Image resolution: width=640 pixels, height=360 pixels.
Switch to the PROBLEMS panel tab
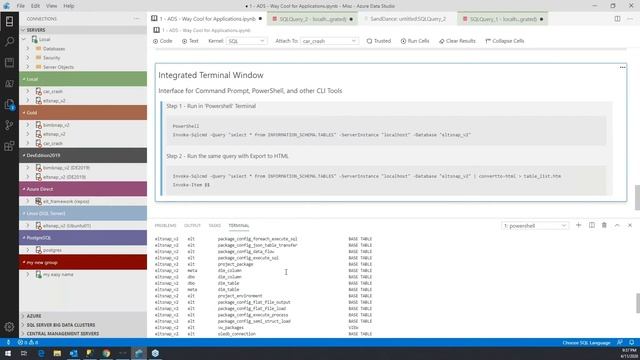point(165,225)
